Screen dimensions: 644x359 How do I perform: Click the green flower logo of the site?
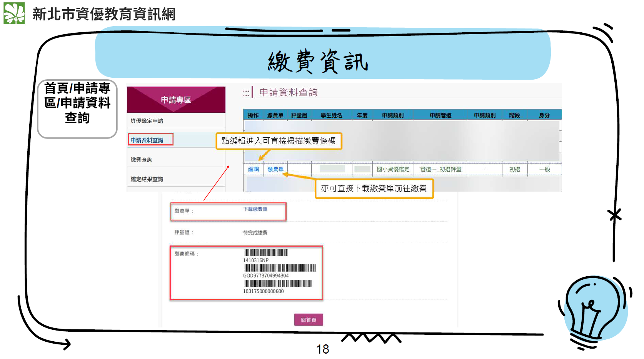click(x=14, y=13)
